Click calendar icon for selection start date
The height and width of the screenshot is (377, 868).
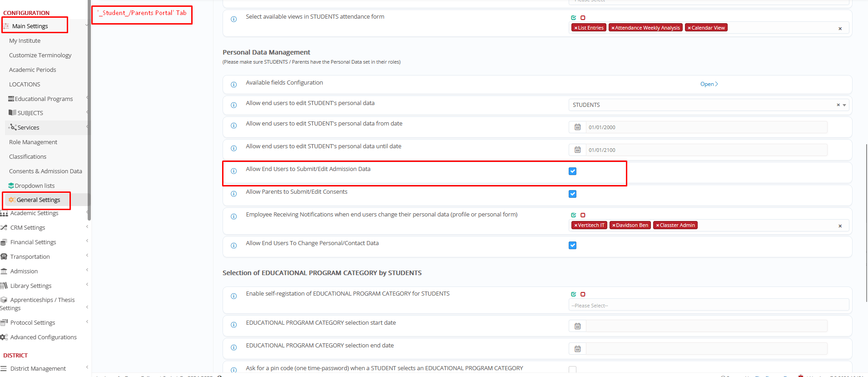[577, 326]
